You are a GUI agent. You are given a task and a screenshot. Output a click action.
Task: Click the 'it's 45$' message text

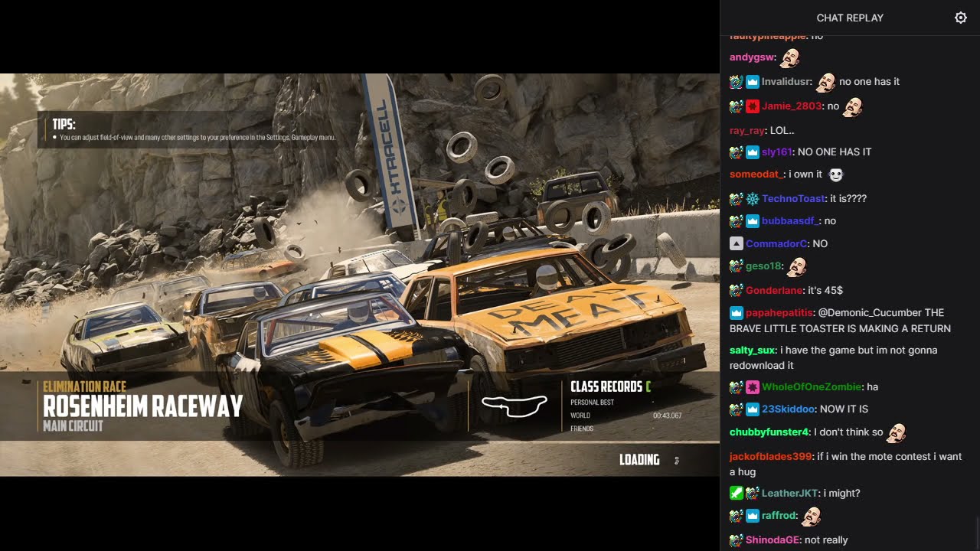(x=825, y=291)
